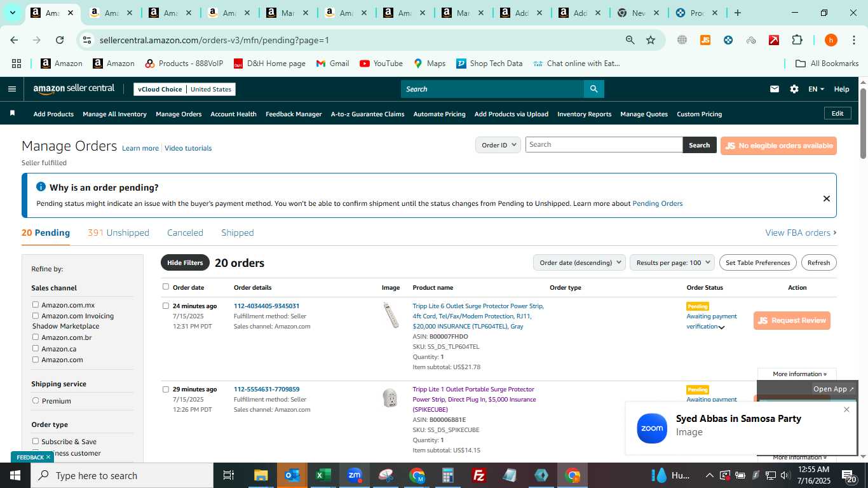Viewport: 868px width, 488px height.
Task: Click the magnifier search button in header
Action: [593, 89]
